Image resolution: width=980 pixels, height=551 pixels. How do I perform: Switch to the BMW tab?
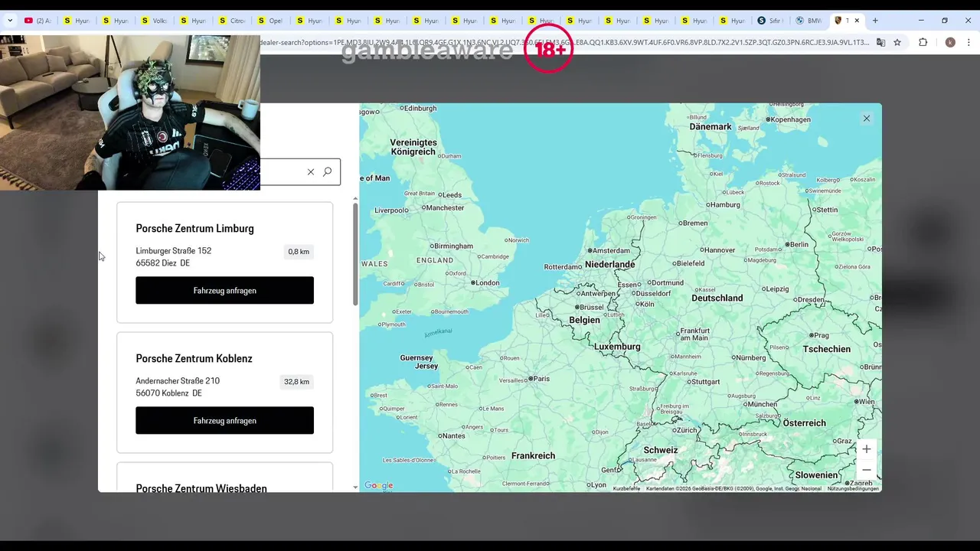[x=809, y=21]
